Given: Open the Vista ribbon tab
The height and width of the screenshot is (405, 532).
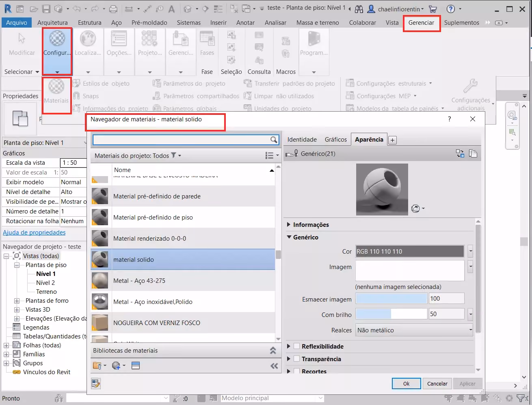Looking at the screenshot, I should [x=392, y=23].
